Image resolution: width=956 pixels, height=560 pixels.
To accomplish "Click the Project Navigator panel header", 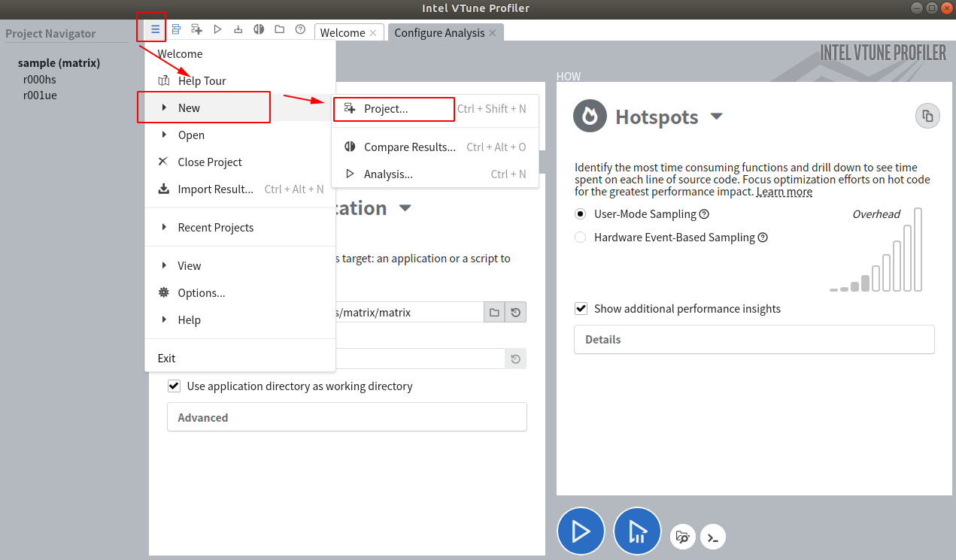I will coord(50,34).
